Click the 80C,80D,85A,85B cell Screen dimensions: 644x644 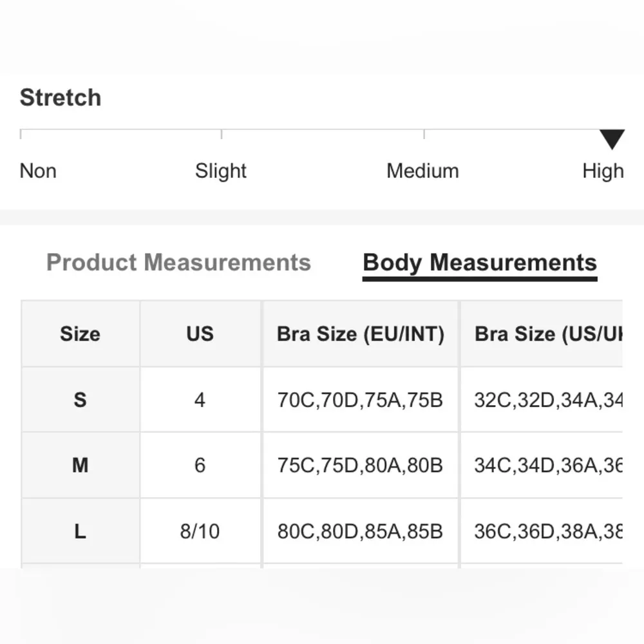coord(360,531)
